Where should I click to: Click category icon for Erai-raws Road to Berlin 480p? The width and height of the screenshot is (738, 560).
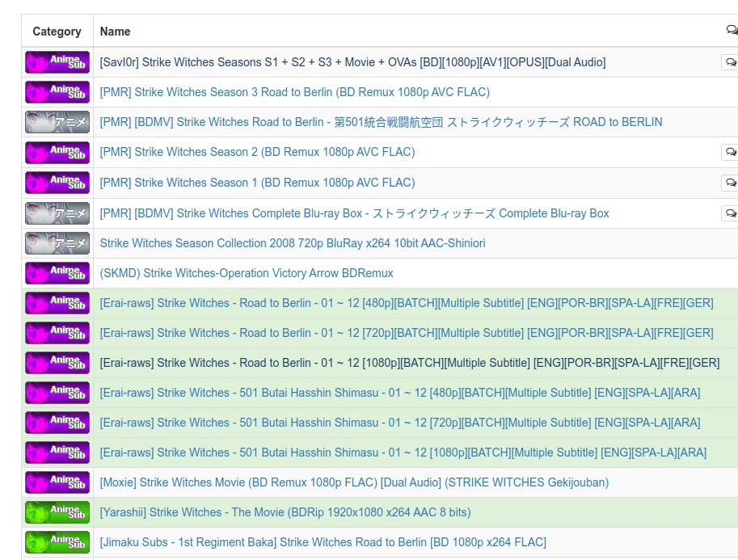pyautogui.click(x=57, y=303)
